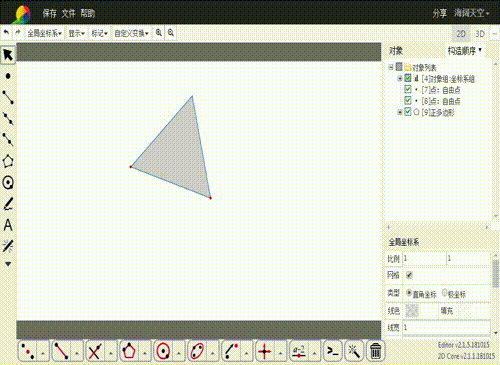Screen dimensions: 500x365
Task: Open the 标记 dropdown menu
Action: 99,33
